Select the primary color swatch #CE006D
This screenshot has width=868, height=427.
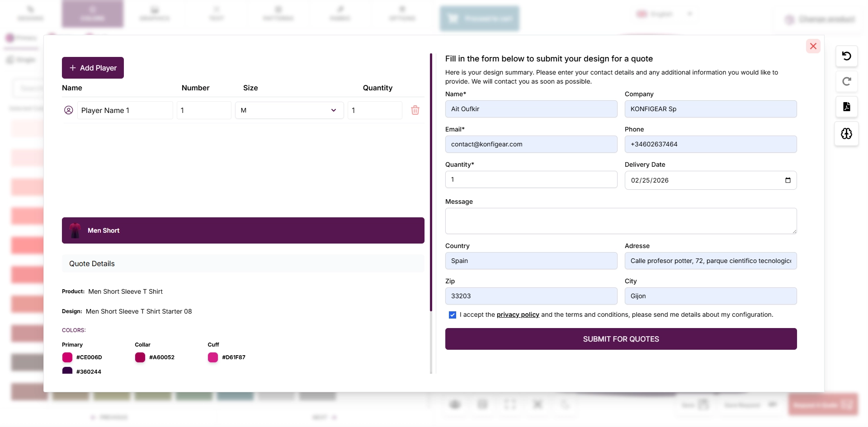coord(67,357)
